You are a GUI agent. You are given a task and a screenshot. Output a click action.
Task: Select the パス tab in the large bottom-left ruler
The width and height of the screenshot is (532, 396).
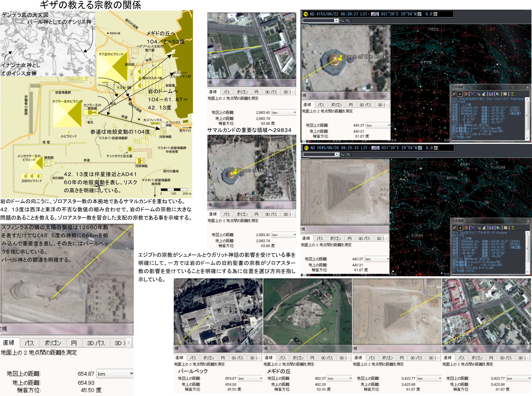pos(29,343)
